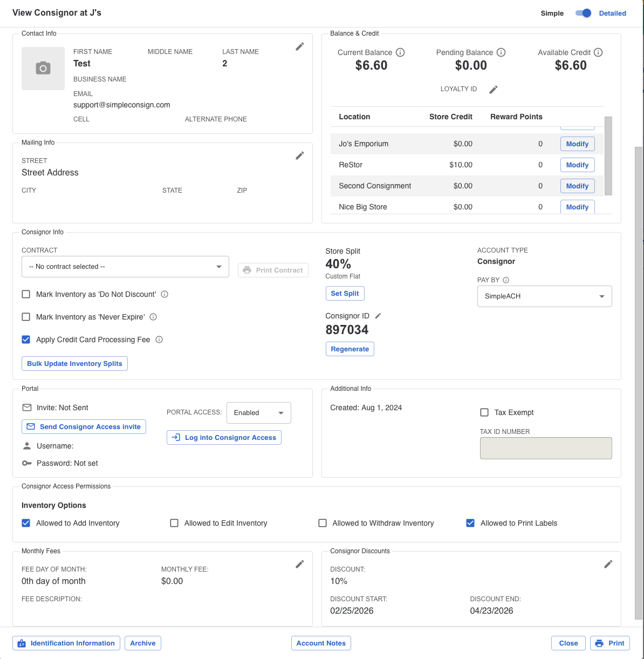644x659 pixels.
Task: Print the consignor details
Action: (610, 643)
